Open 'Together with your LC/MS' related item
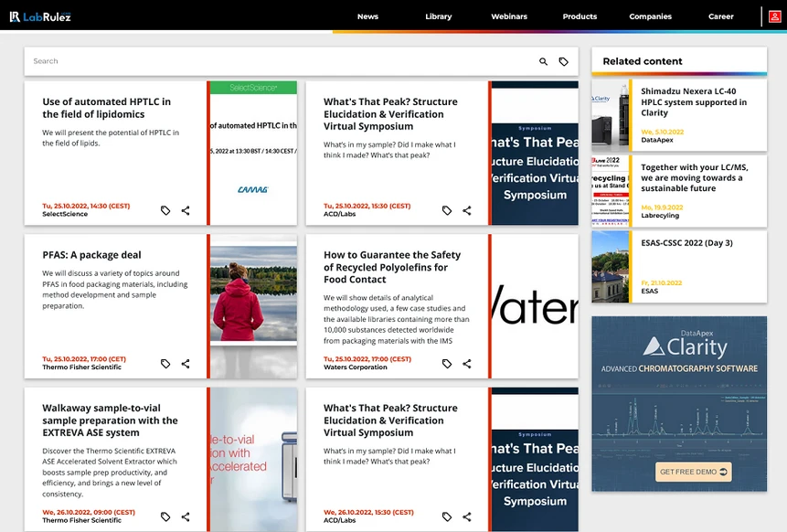This screenshot has width=787, height=532. point(694,177)
